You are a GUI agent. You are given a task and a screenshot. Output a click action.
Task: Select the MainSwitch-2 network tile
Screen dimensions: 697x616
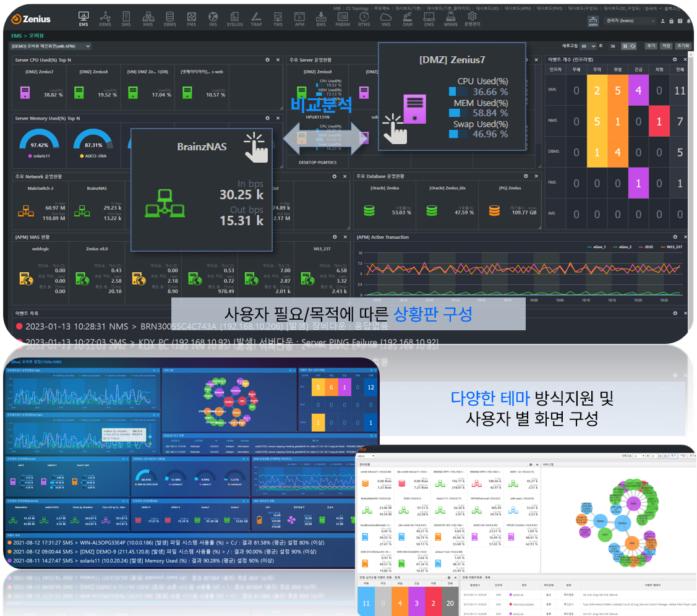40,205
